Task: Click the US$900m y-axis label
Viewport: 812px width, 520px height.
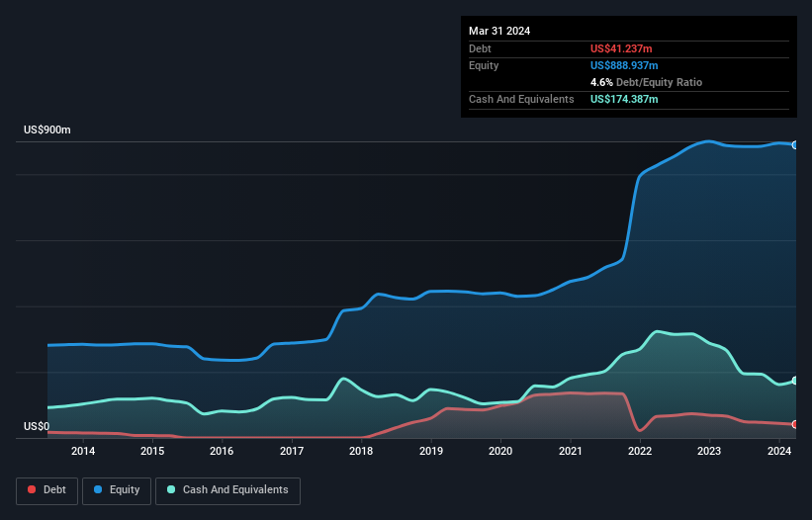Action: point(47,130)
